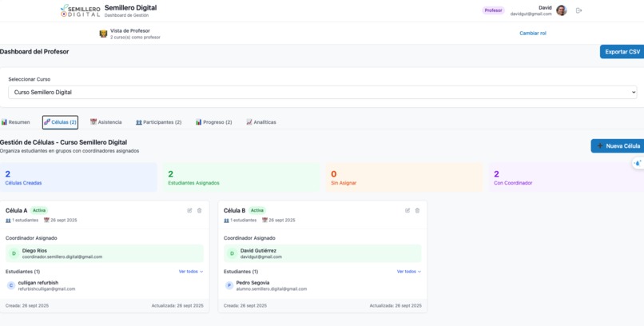Click the Exportar CSV button
Image resolution: width=644 pixels, height=326 pixels.
pyautogui.click(x=622, y=52)
